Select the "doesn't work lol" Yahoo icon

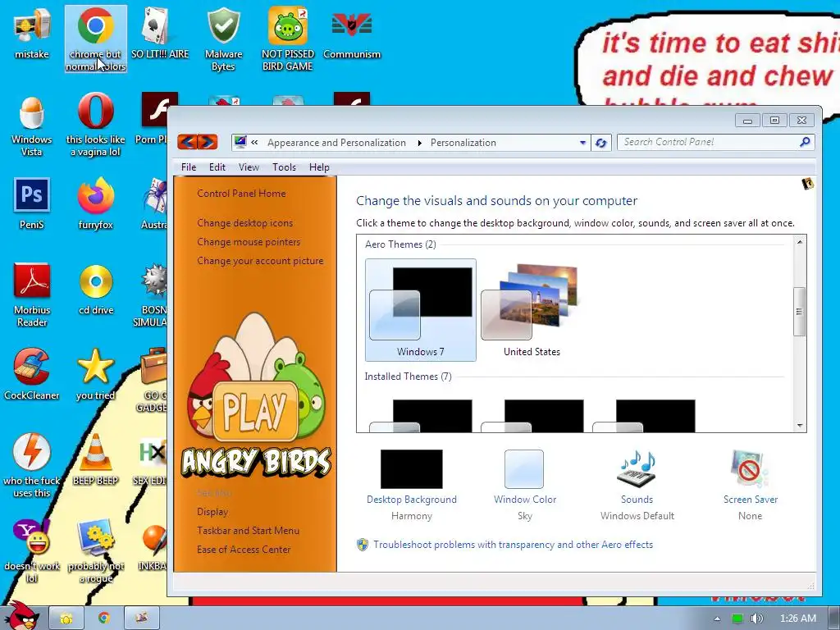[x=32, y=550]
